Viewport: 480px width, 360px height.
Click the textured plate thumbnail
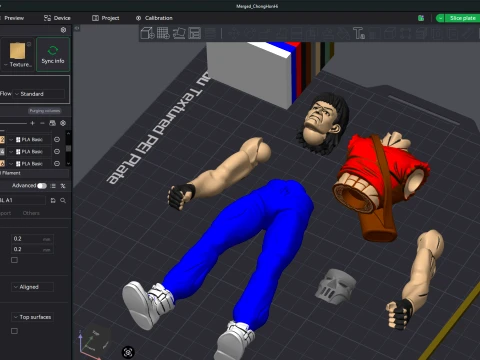17,50
